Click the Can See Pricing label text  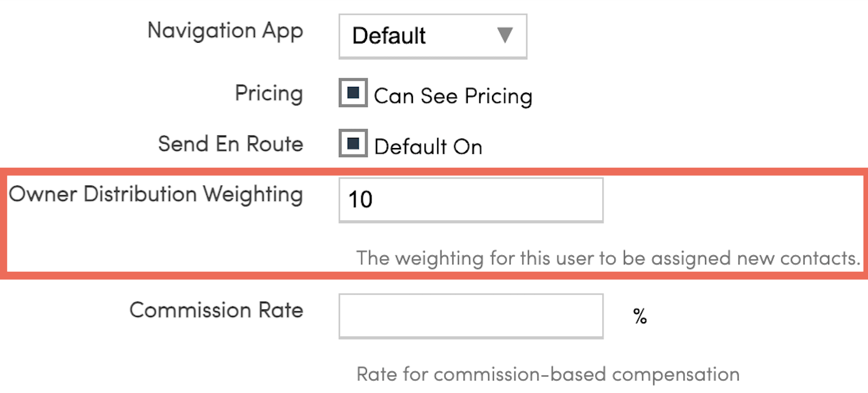tap(452, 96)
